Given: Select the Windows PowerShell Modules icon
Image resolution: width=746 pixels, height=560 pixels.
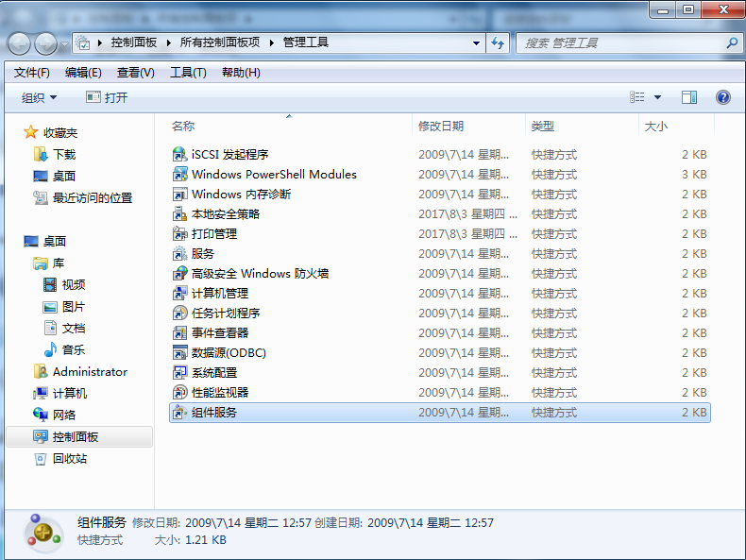Looking at the screenshot, I should coord(180,174).
